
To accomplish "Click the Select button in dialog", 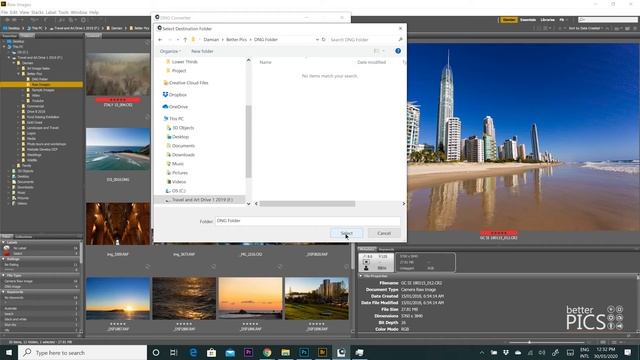I will click(346, 233).
